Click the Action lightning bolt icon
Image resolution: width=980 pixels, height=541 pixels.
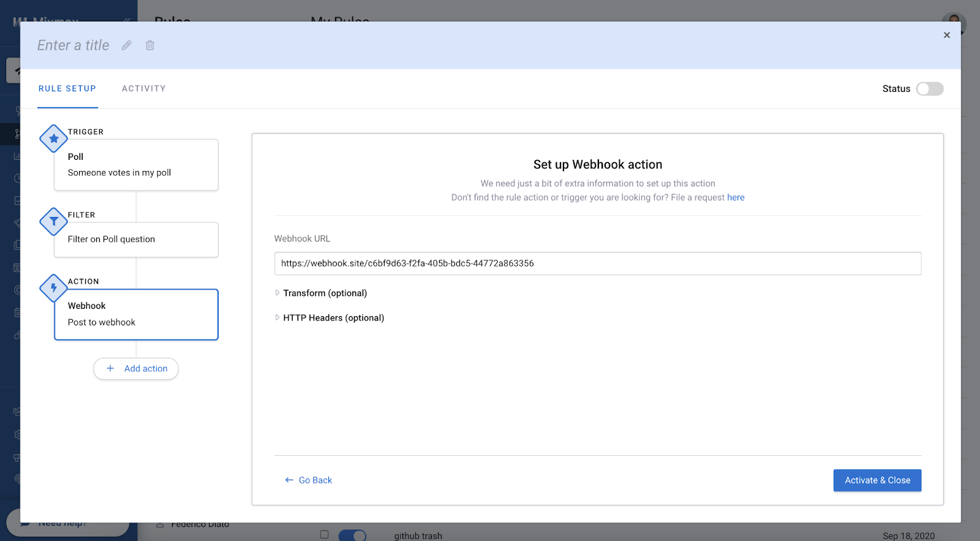point(54,288)
